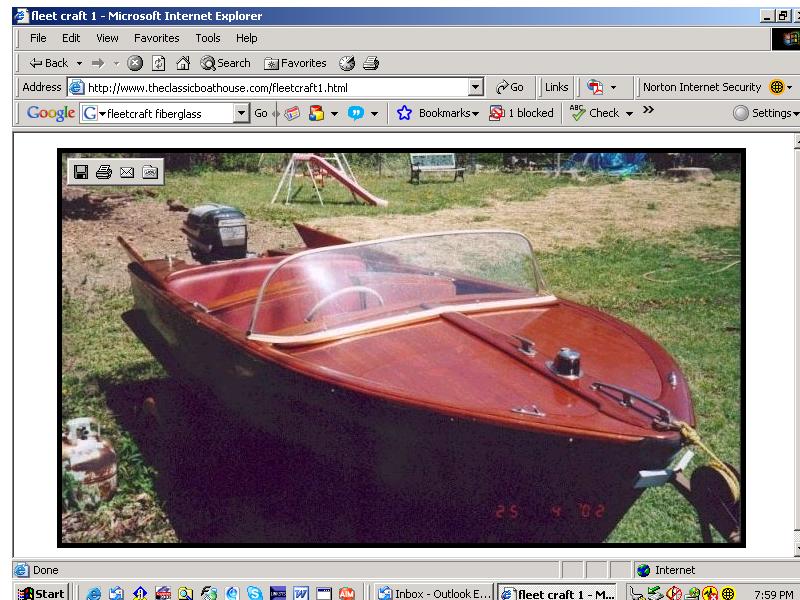Launch AIM from Quick Launch
This screenshot has width=800, height=600.
pyautogui.click(x=346, y=593)
